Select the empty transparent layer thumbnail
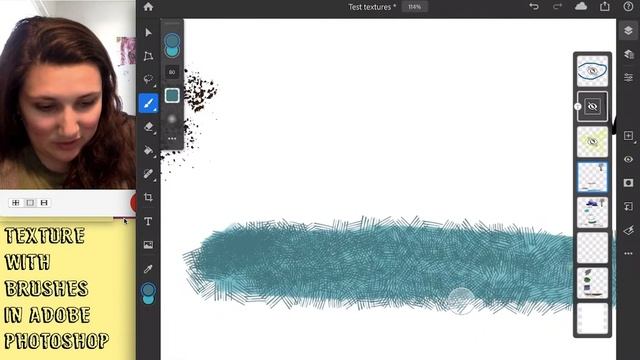 [x=592, y=248]
